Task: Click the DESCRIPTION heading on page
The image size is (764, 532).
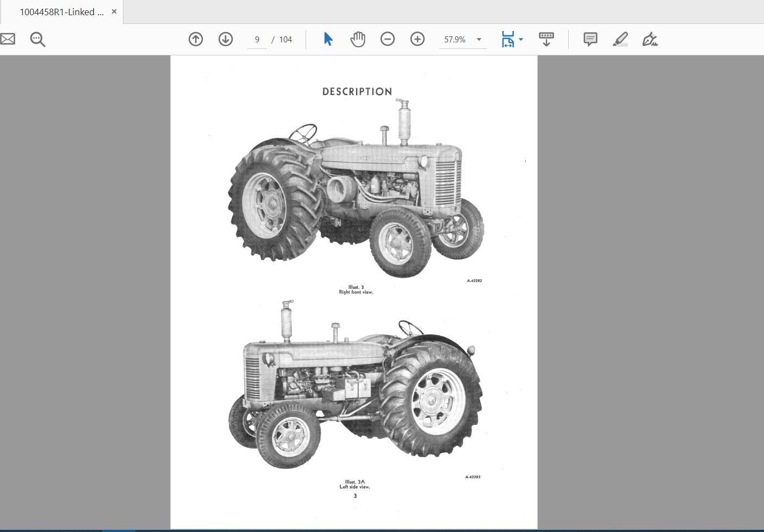Action: pyautogui.click(x=357, y=92)
